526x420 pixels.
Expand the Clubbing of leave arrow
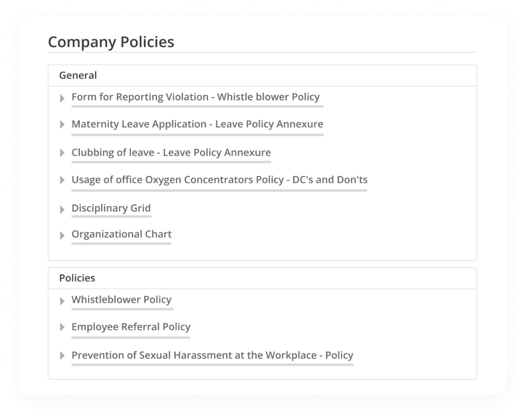[x=62, y=153]
